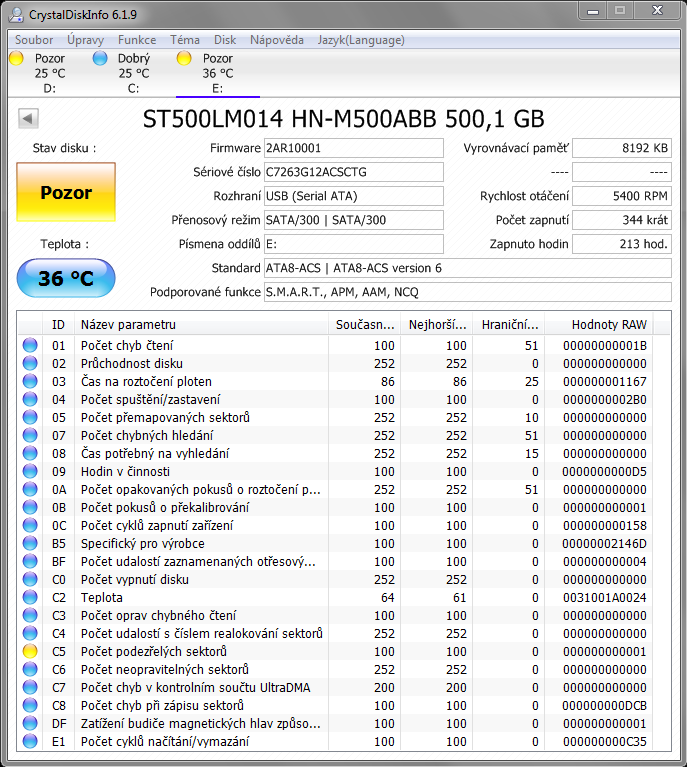Select the drive E: Pozor 36 °C tab
Image resolution: width=687 pixels, height=767 pixels.
(218, 73)
